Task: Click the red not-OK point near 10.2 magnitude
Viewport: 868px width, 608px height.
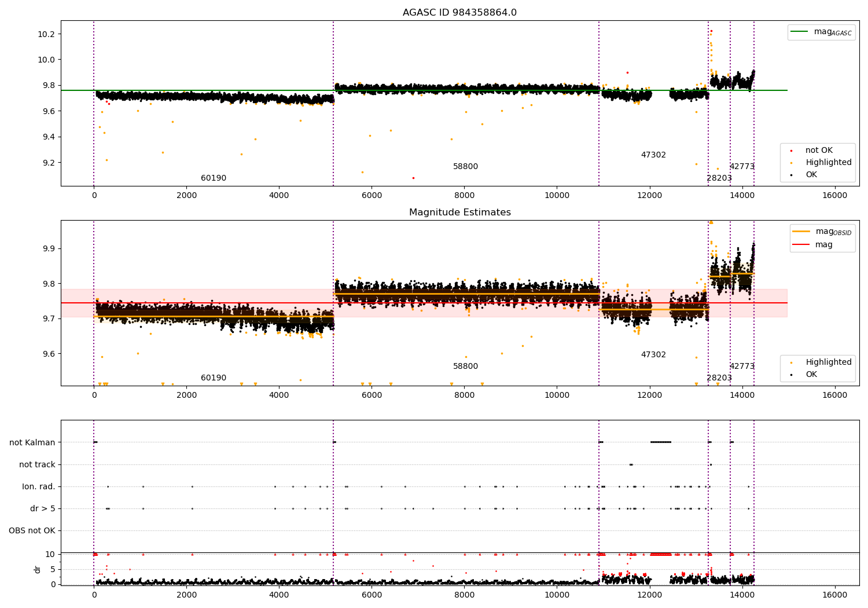Action: click(711, 31)
